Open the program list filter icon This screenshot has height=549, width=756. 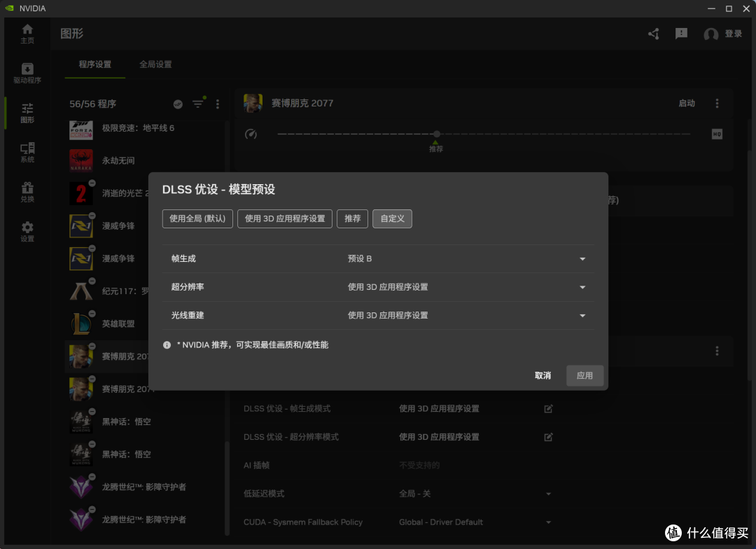[198, 104]
